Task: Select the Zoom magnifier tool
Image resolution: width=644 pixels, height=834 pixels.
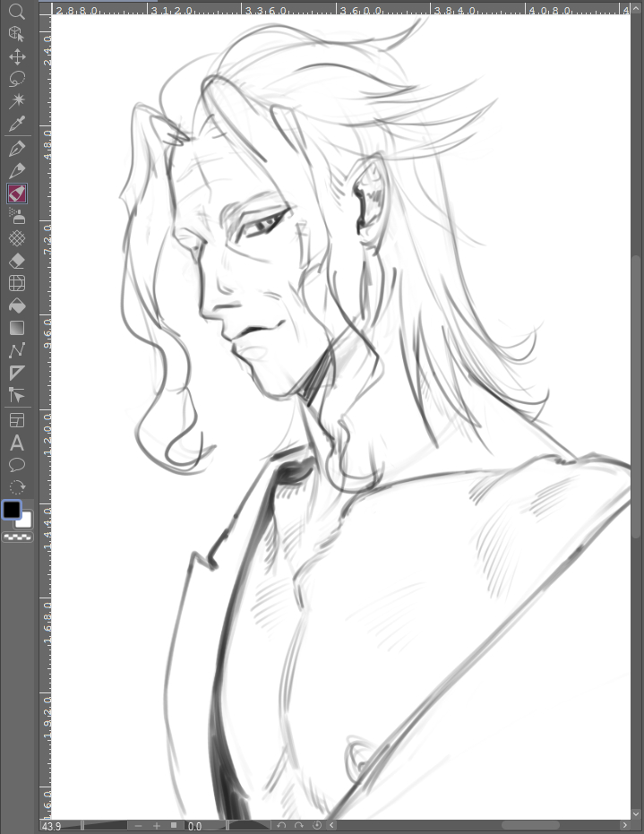Action: click(16, 11)
